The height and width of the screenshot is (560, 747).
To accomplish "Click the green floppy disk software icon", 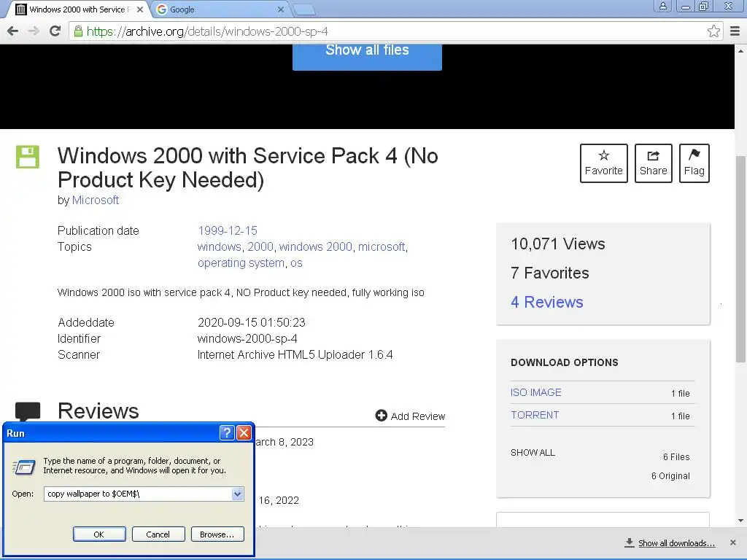I will coord(28,157).
